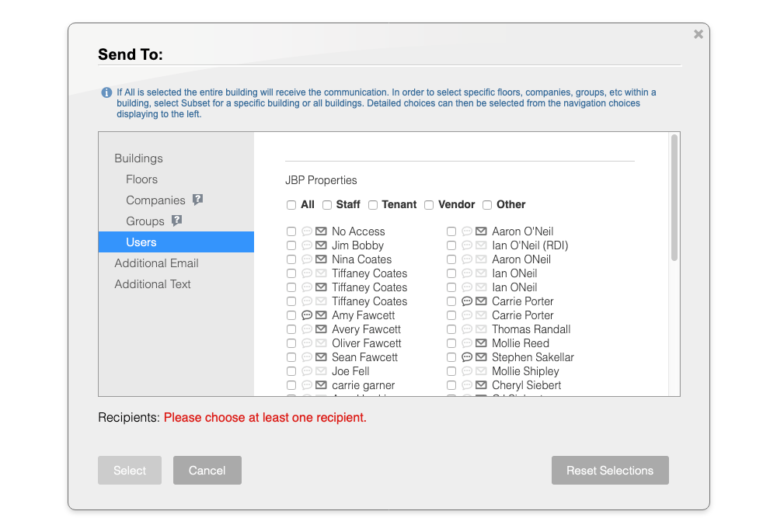
Task: Go to Additional Email section
Action: (x=156, y=263)
